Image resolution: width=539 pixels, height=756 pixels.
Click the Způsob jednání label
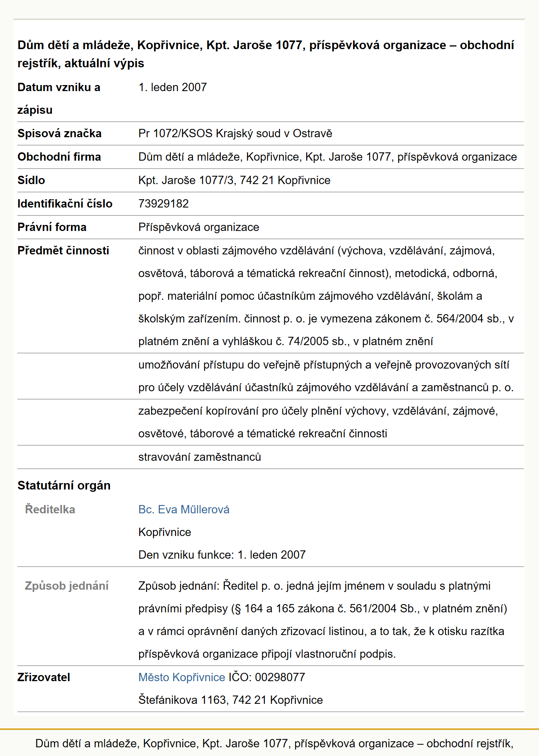67,586
